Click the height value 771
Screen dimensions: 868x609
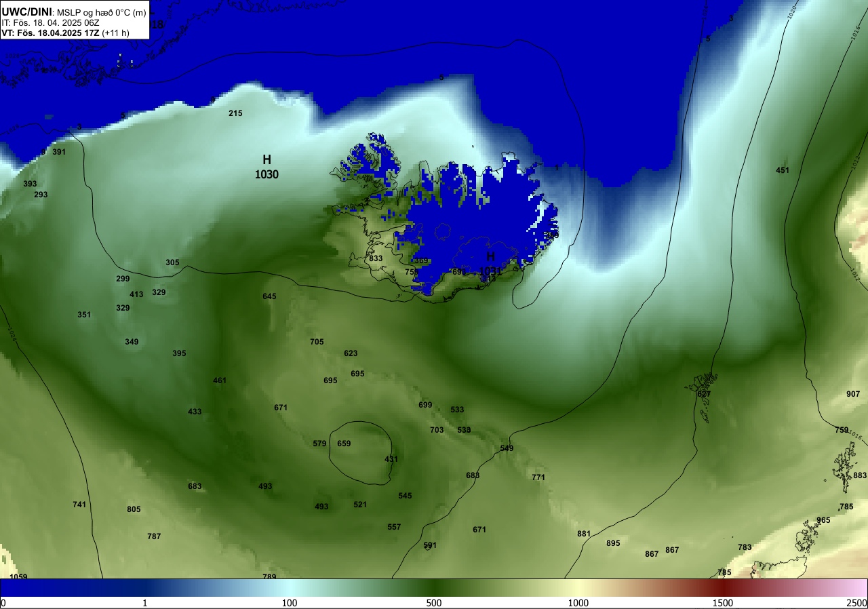click(538, 477)
